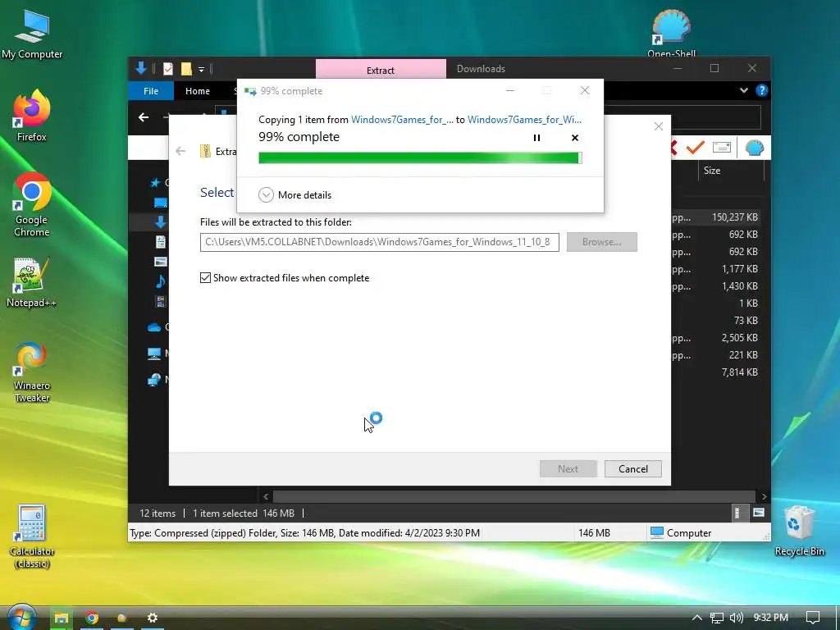Click the Start orb button
Viewport: 840px width, 630px height.
point(21,618)
